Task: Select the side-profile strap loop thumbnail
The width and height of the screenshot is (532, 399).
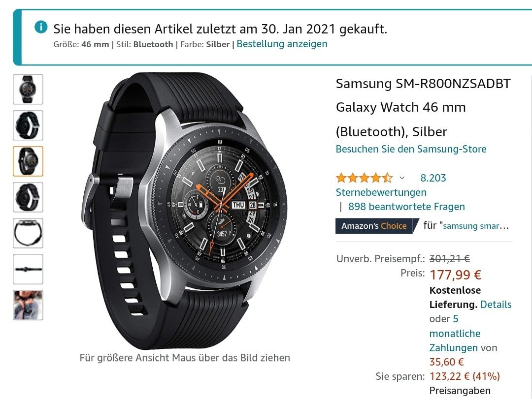Action: (28, 233)
